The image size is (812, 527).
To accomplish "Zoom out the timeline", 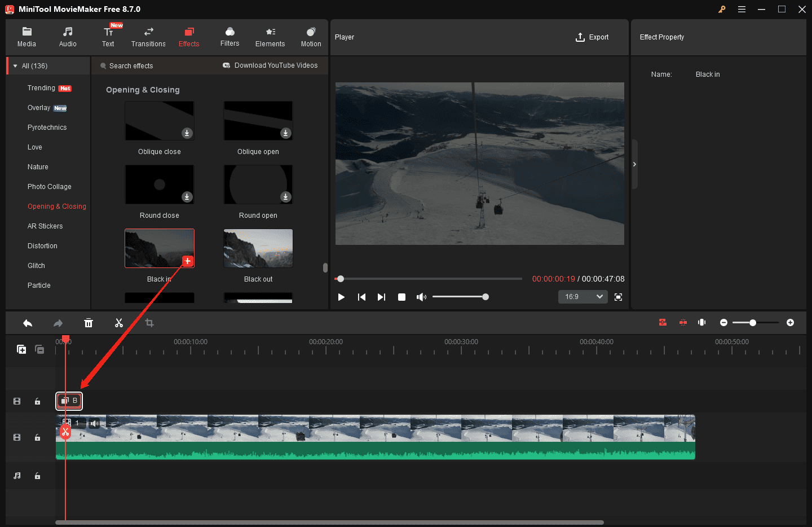I will pos(723,322).
